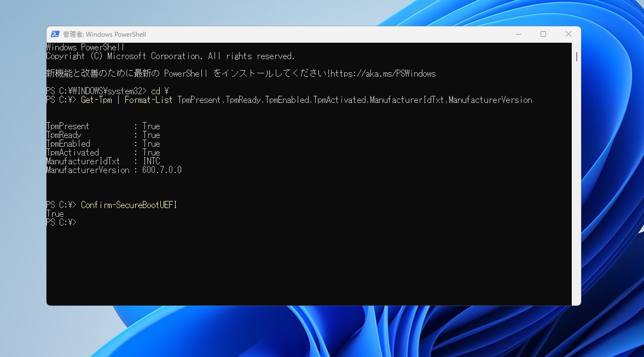Maximize the PowerShell window

(543, 34)
